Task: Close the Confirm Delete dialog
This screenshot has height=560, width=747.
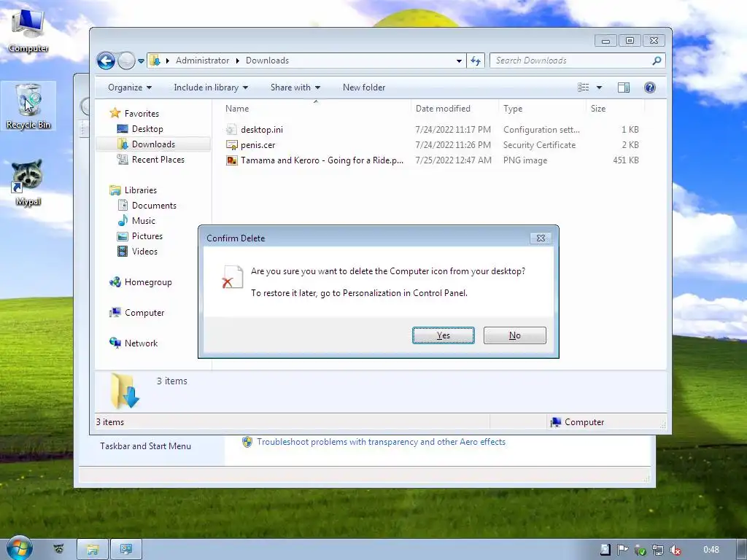Action: pyautogui.click(x=541, y=238)
